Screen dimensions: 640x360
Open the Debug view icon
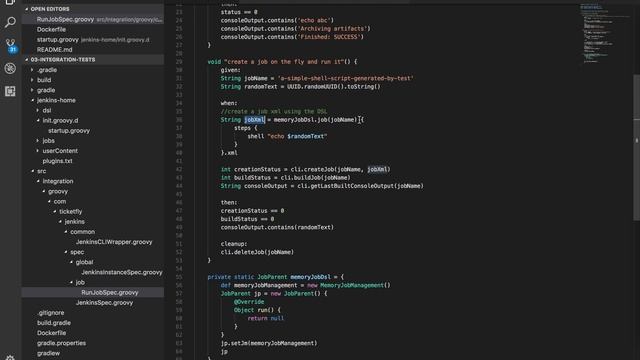pyautogui.click(x=10, y=68)
